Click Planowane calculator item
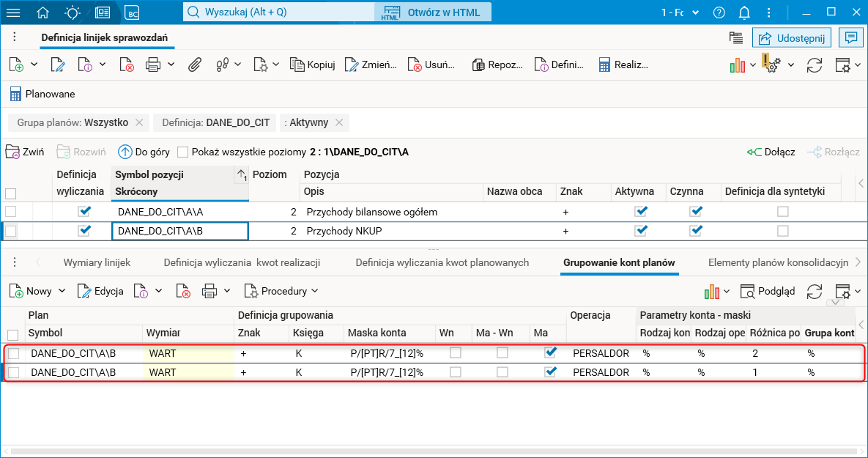The height and width of the screenshot is (458, 868). 42,94
